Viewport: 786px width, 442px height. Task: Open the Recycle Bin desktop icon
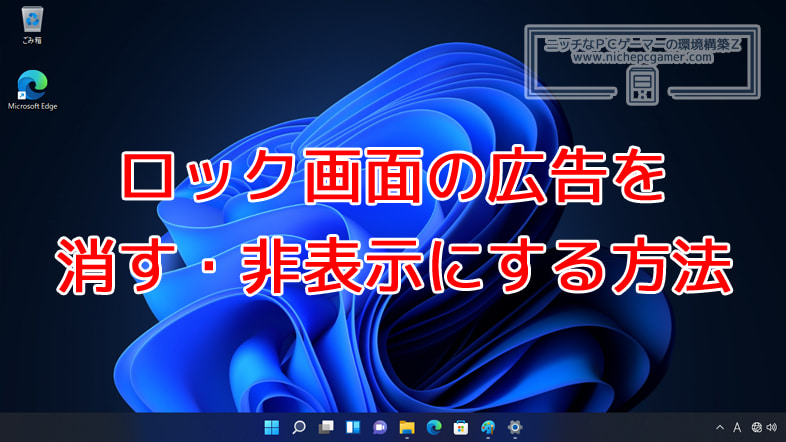point(32,25)
